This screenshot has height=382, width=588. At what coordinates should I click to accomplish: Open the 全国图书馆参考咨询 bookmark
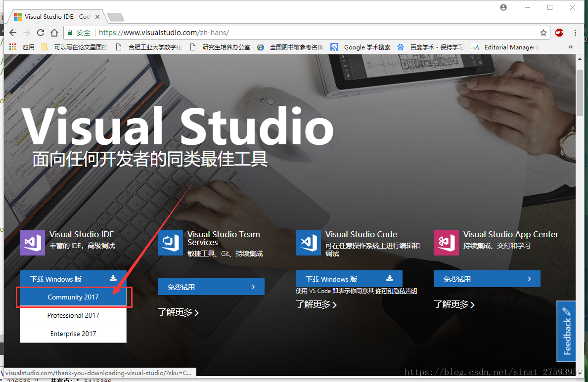tap(290, 47)
